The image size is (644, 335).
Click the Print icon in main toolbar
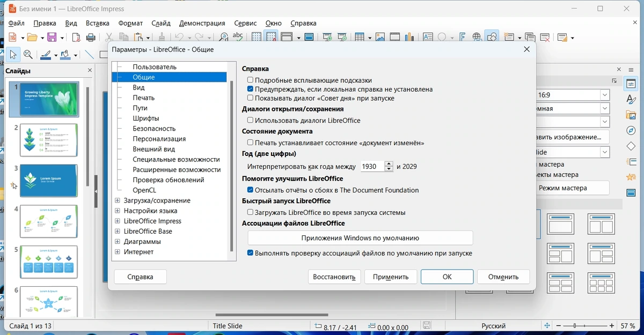[91, 37]
